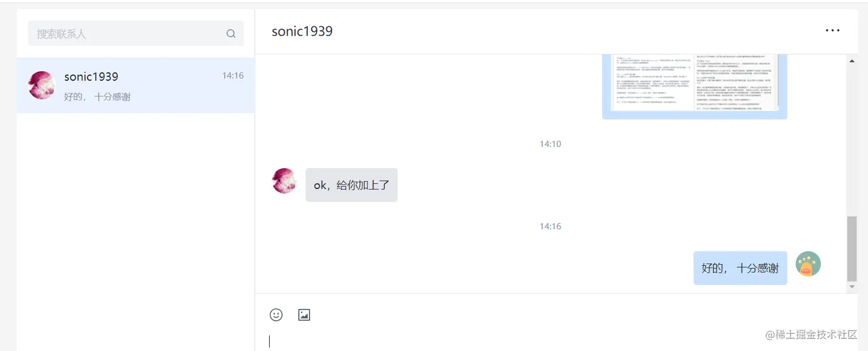
Task: Click the search magnifier icon
Action: [x=231, y=33]
